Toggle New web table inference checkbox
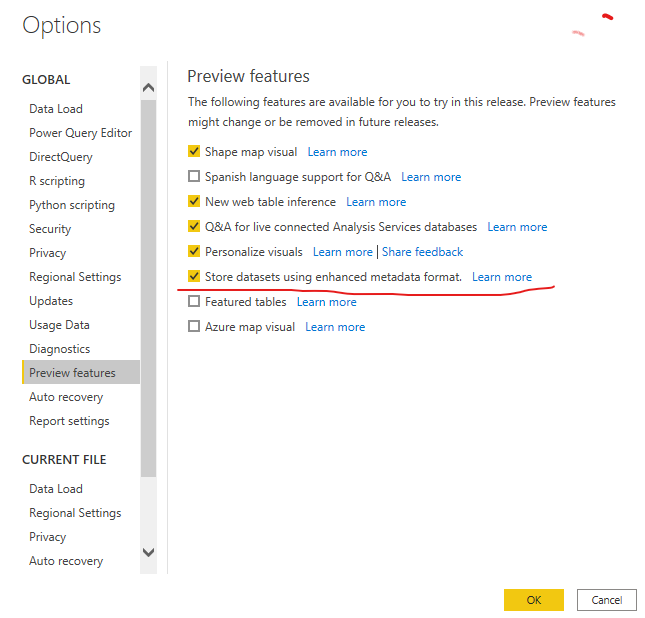 [194, 201]
